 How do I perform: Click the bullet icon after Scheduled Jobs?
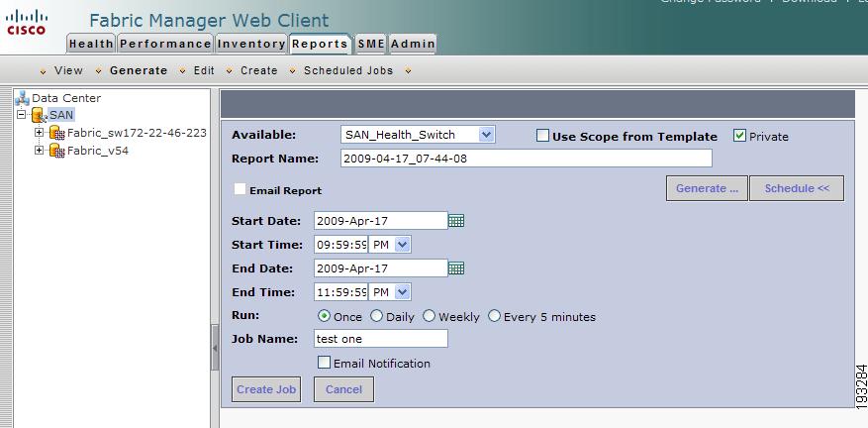click(x=408, y=71)
